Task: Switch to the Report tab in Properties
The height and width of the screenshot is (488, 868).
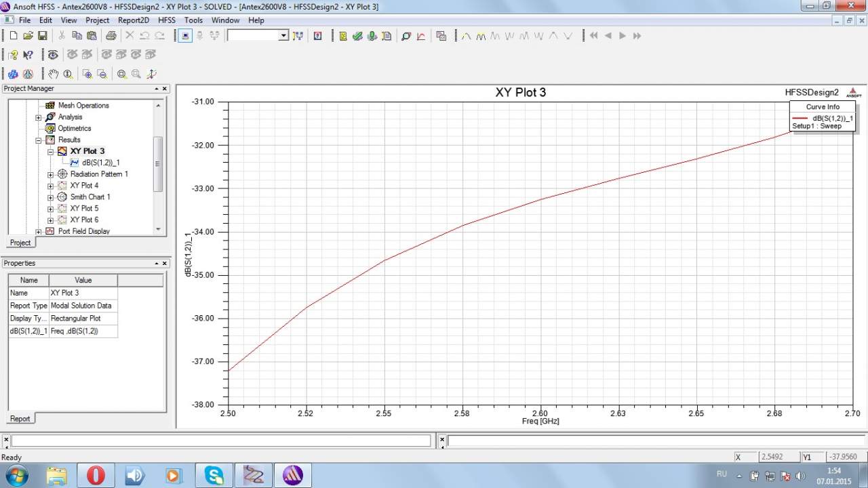Action: [20, 418]
